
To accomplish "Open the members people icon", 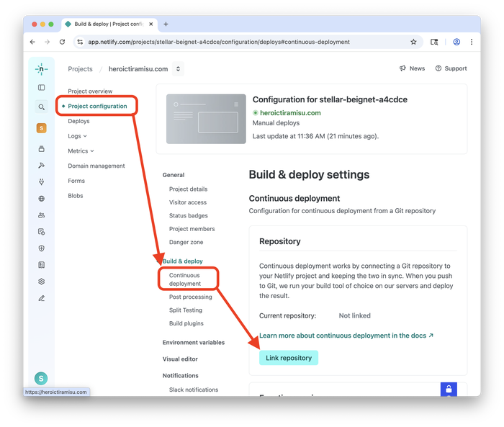I will [x=42, y=215].
